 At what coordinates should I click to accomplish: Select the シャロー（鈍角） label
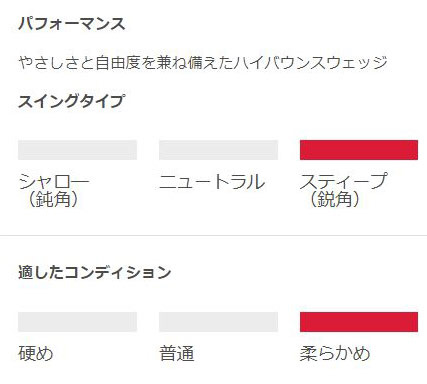coord(54,190)
